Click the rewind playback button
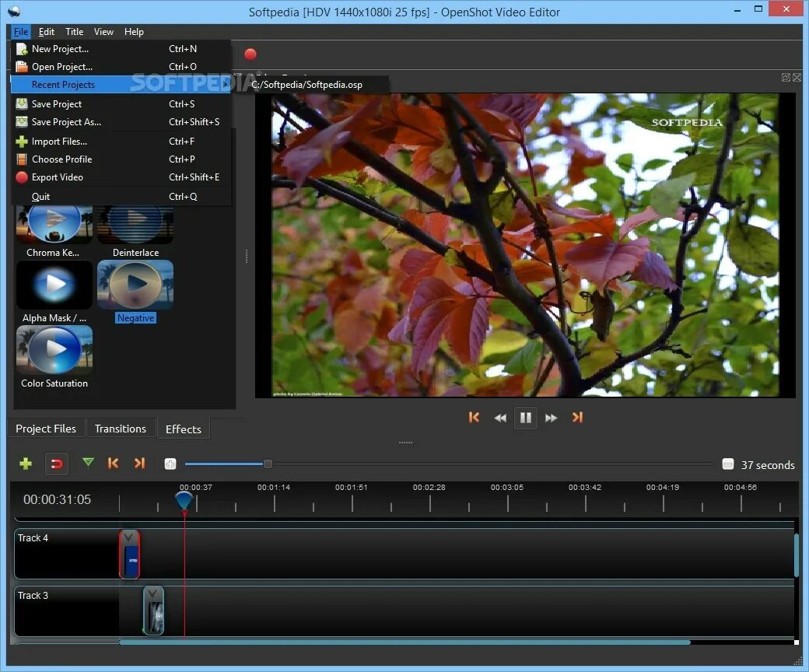The width and height of the screenshot is (809, 672). point(500,418)
